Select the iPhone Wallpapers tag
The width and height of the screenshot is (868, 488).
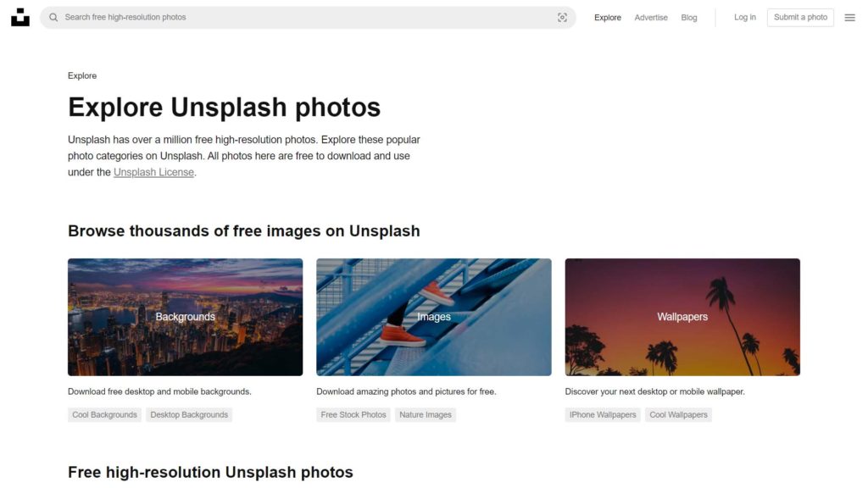[603, 415]
